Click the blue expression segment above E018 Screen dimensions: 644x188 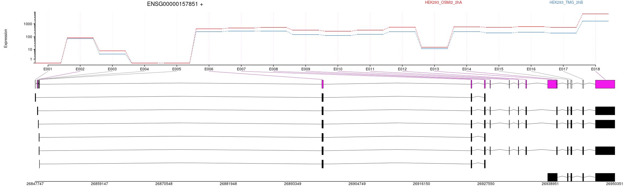point(595,21)
